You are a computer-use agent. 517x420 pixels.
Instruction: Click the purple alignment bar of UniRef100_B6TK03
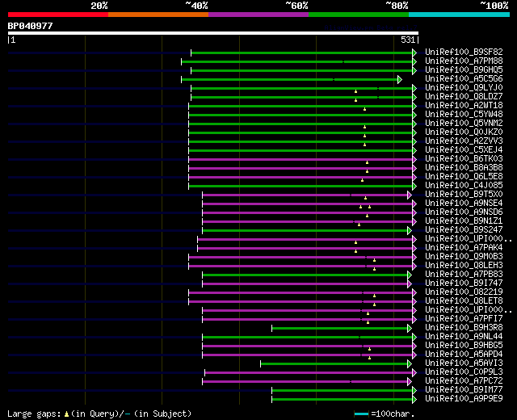point(301,160)
